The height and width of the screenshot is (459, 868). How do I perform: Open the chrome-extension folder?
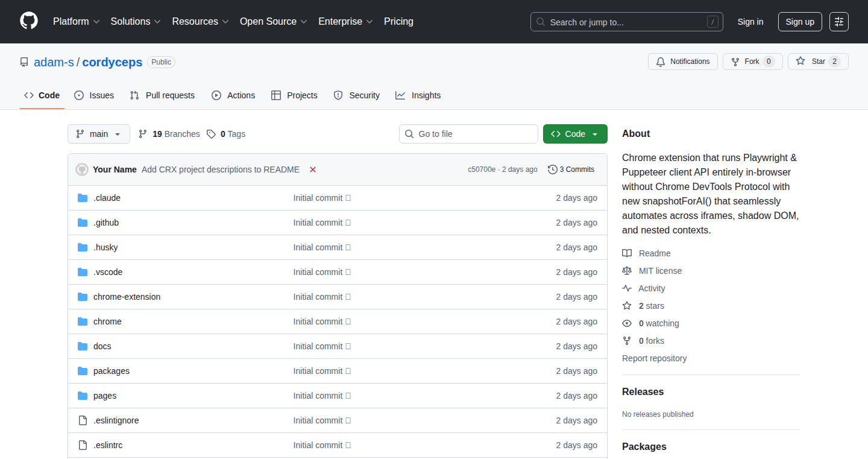(x=127, y=297)
